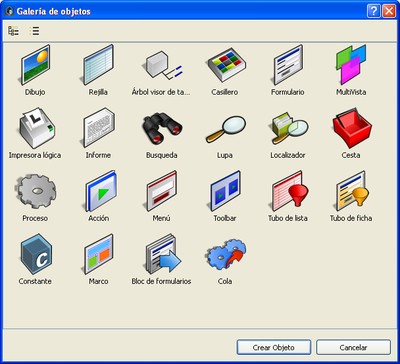Select the Constante cube icon
The height and width of the screenshot is (364, 400).
point(36,254)
